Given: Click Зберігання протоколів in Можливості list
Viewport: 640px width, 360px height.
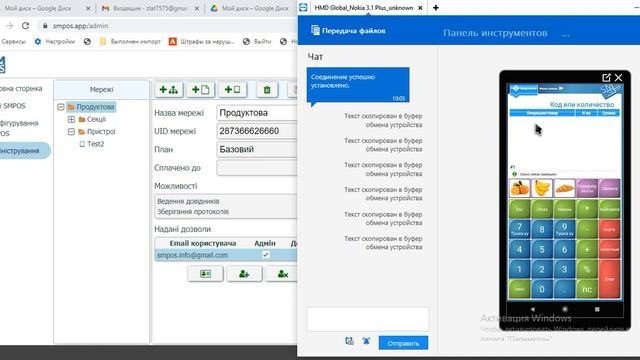Looking at the screenshot, I should click(193, 212).
